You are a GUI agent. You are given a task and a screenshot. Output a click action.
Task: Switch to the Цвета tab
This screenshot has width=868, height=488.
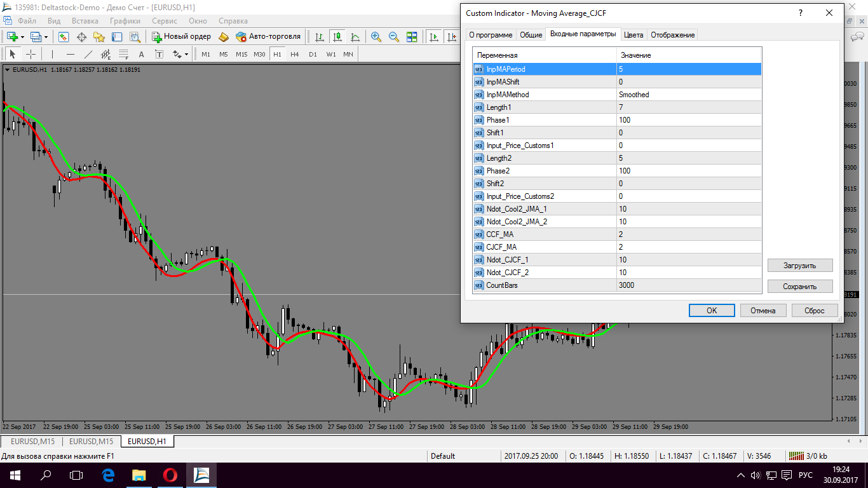click(x=634, y=34)
